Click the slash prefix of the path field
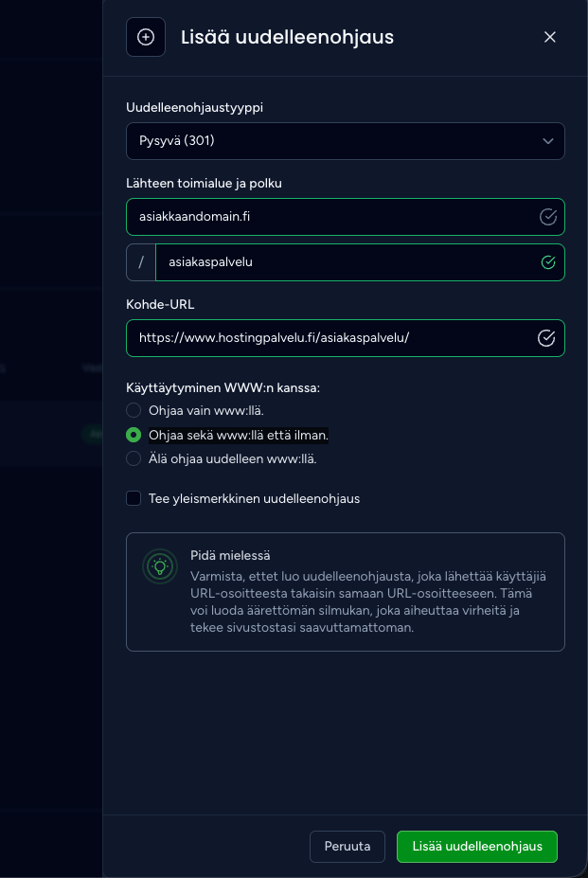 pyautogui.click(x=141, y=262)
